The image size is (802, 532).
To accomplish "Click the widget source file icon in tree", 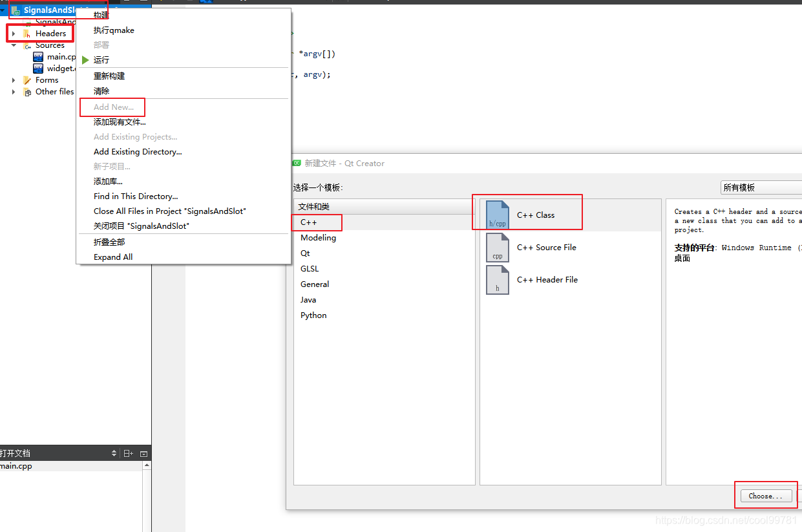I will pos(38,69).
